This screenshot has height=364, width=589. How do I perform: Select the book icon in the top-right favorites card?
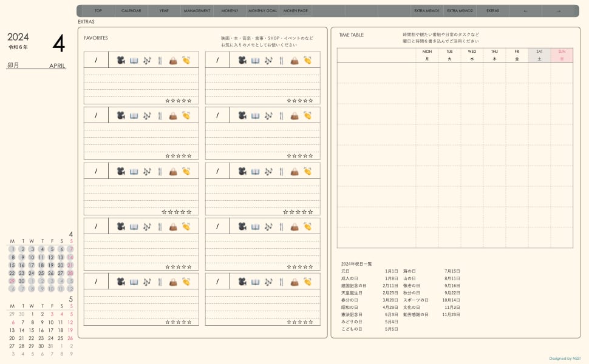[x=255, y=60]
